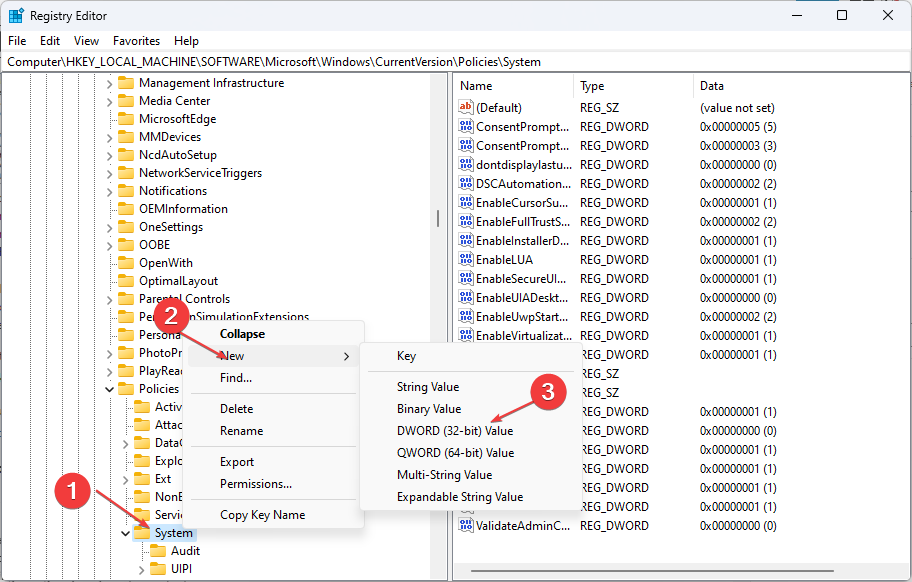Select QWORD (64-bit) Value
This screenshot has height=582, width=912.
click(471, 453)
